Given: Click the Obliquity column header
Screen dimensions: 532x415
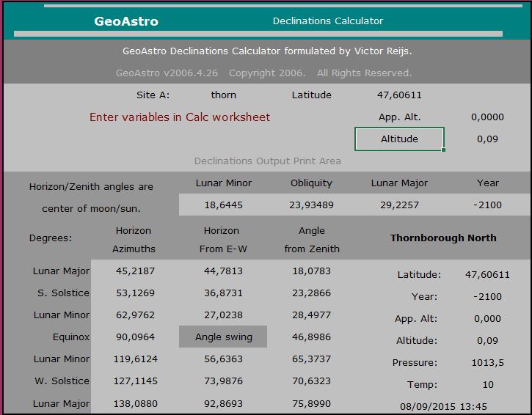Looking at the screenshot, I should coord(311,183).
